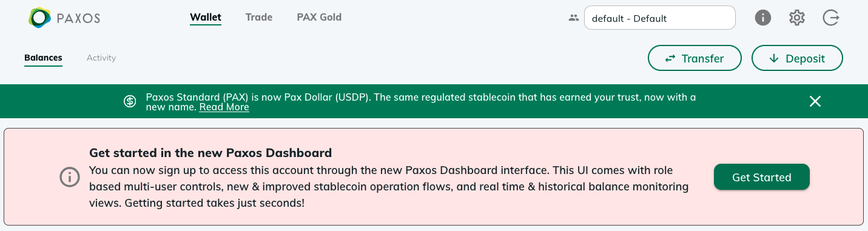Switch to the Trade tab

click(259, 18)
